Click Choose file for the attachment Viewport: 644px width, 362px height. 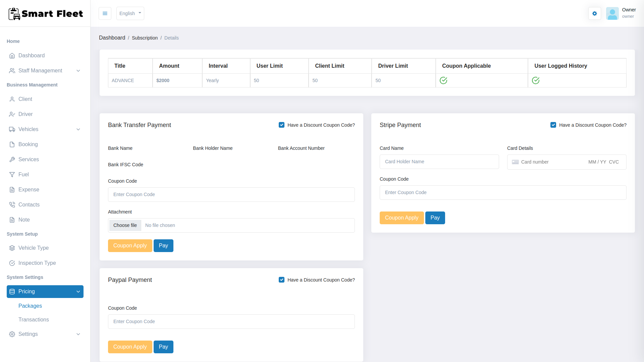(x=125, y=225)
